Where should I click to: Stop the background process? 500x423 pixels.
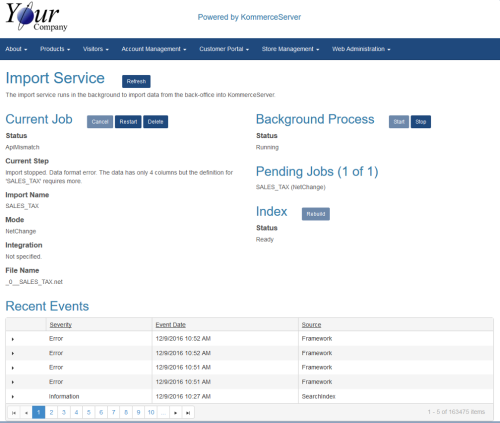421,122
